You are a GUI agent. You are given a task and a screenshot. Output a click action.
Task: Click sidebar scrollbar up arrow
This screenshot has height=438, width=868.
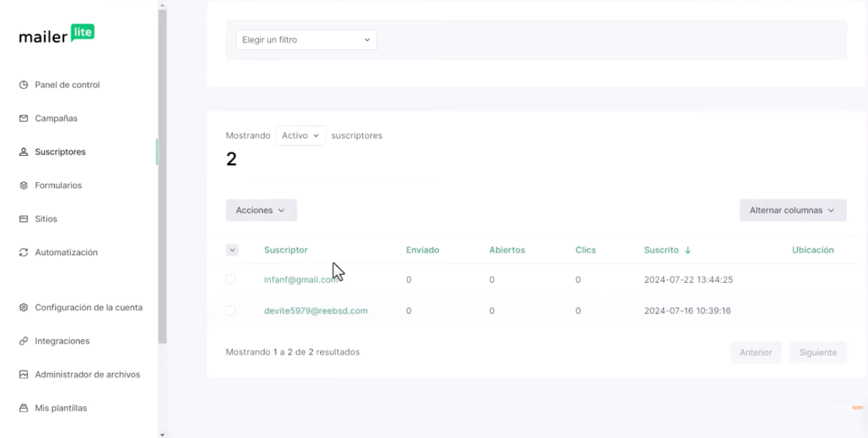[162, 5]
